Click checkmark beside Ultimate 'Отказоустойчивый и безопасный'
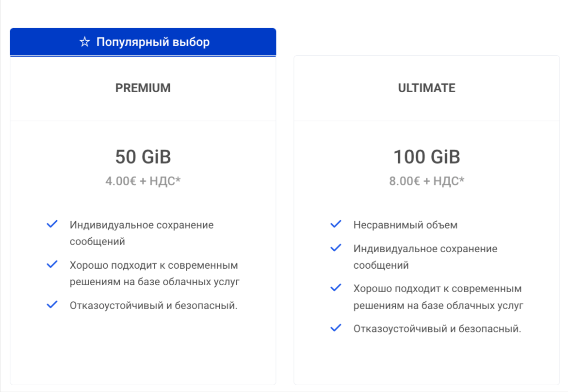Screen dimensions: 568x392 click(336, 328)
